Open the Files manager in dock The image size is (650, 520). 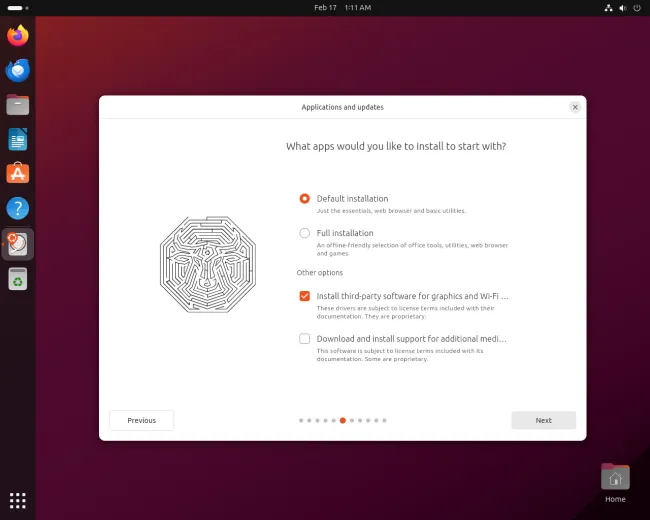point(17,105)
